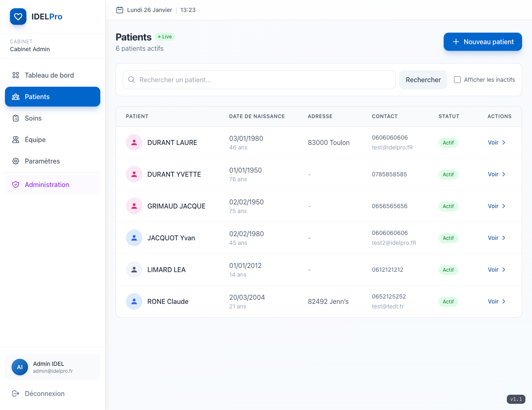Open the chevron next to LIMARD LEA's Voir
The image size is (532, 410).
tap(504, 270)
